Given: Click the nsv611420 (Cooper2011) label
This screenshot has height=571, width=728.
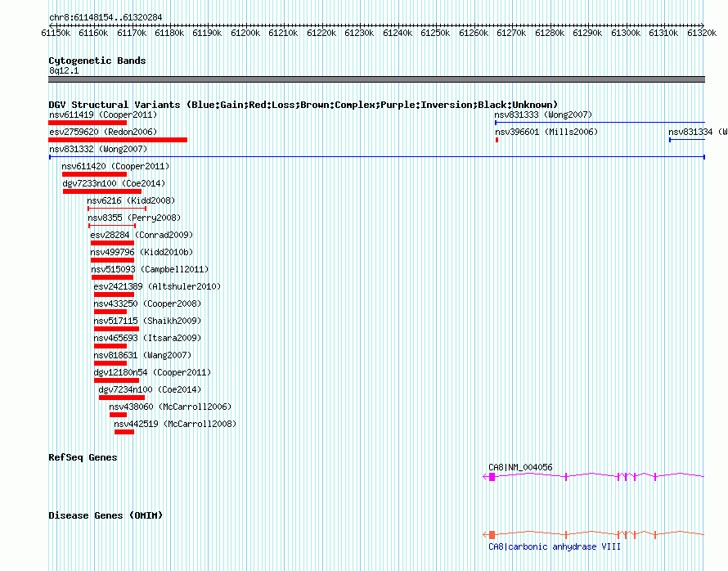Looking at the screenshot, I should click(x=115, y=166).
